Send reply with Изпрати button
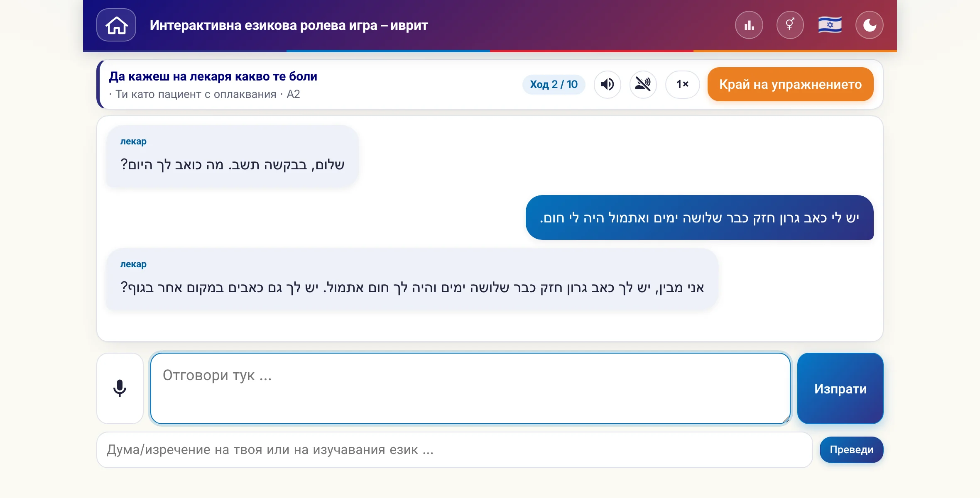980x498 pixels. [840, 388]
